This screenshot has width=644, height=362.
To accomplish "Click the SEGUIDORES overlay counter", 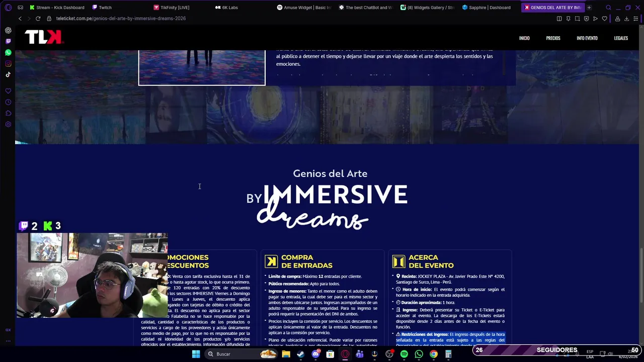I will point(556,350).
